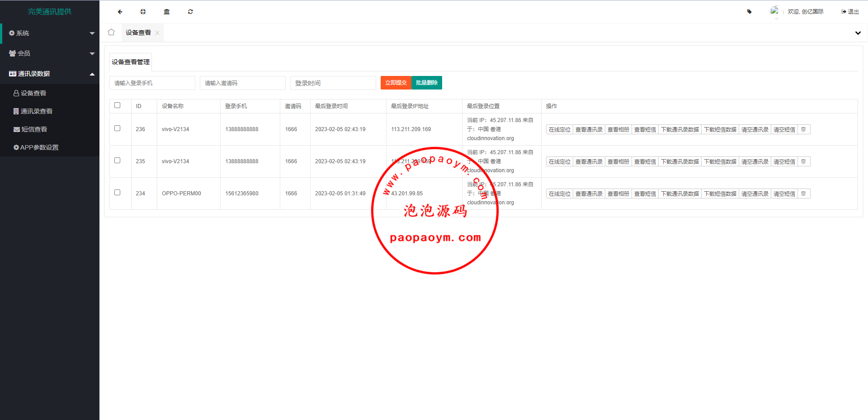This screenshot has height=420, width=868.
Task: Select the checkbox for OPPO-PERM00 row
Action: point(118,193)
